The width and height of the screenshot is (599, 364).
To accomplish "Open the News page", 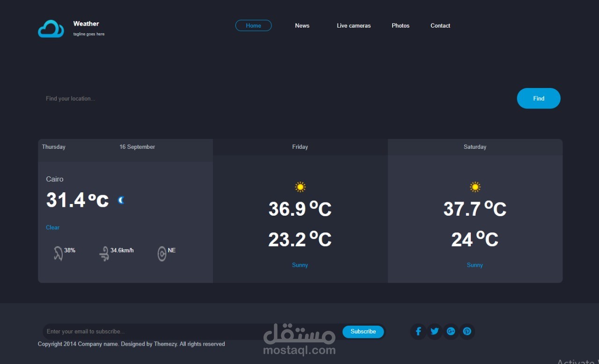I will pos(302,26).
